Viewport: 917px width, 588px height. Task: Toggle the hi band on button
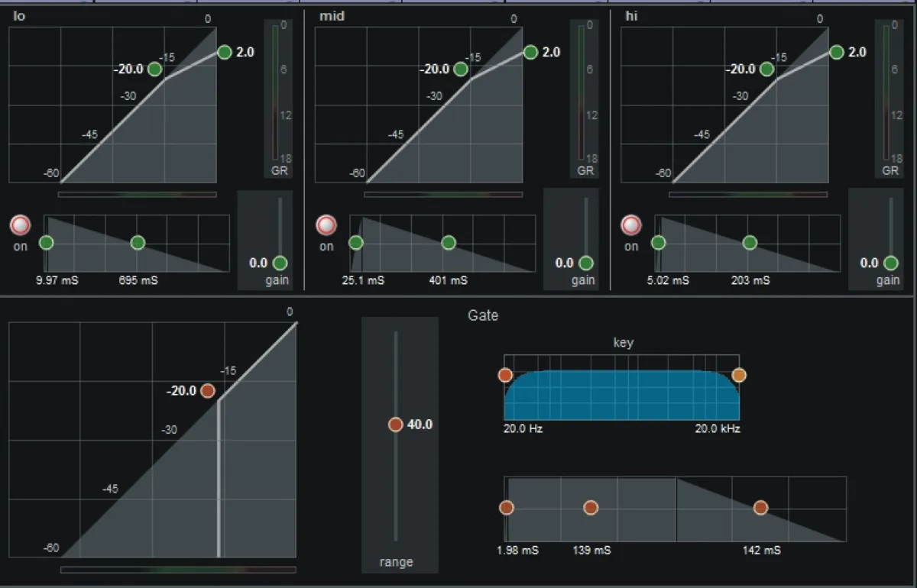(x=631, y=225)
